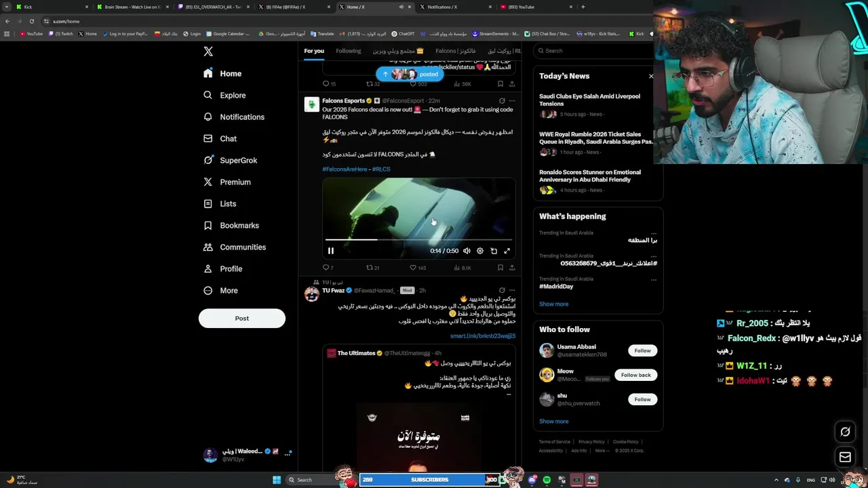Click the new posts pill showing 'posted'
The height and width of the screenshot is (488, 868).
click(410, 75)
